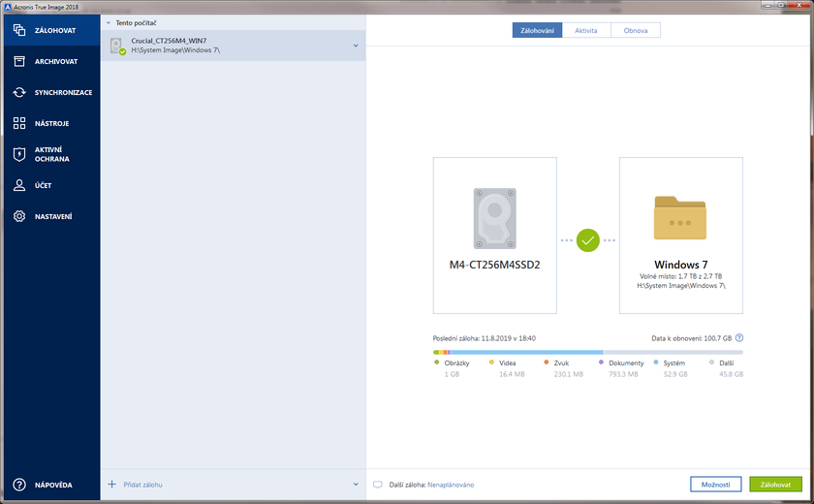This screenshot has width=814, height=504.
Task: Open the Přidat zálohu dropdown arrow
Action: 356,485
